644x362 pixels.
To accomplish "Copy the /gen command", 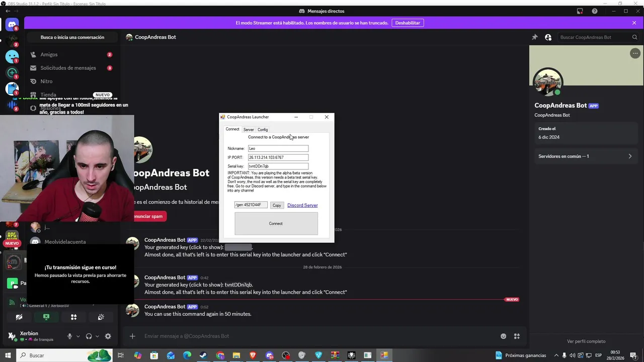I will (277, 205).
